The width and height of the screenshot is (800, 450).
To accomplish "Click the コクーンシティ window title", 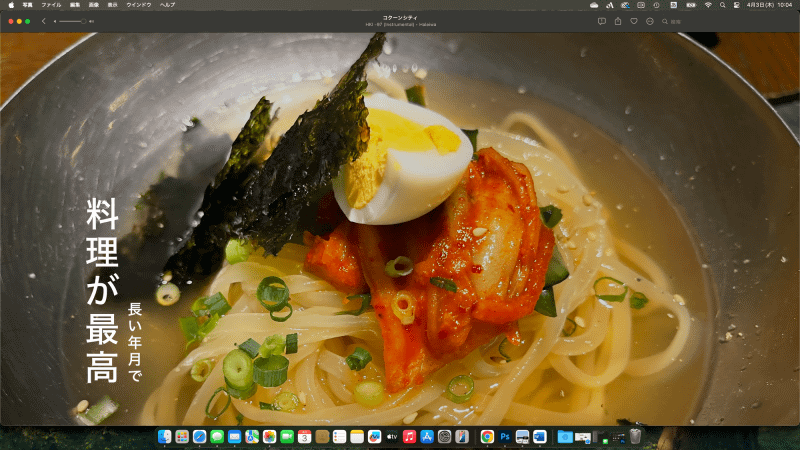I will (x=400, y=17).
